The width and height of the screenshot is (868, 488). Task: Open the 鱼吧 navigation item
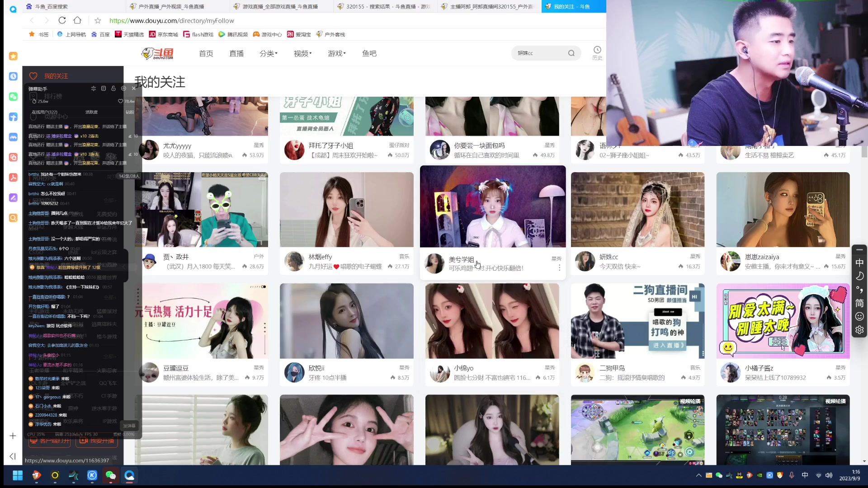click(369, 53)
